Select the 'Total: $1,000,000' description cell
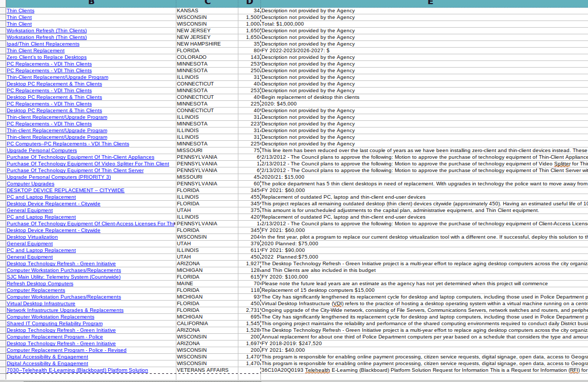 pos(424,24)
